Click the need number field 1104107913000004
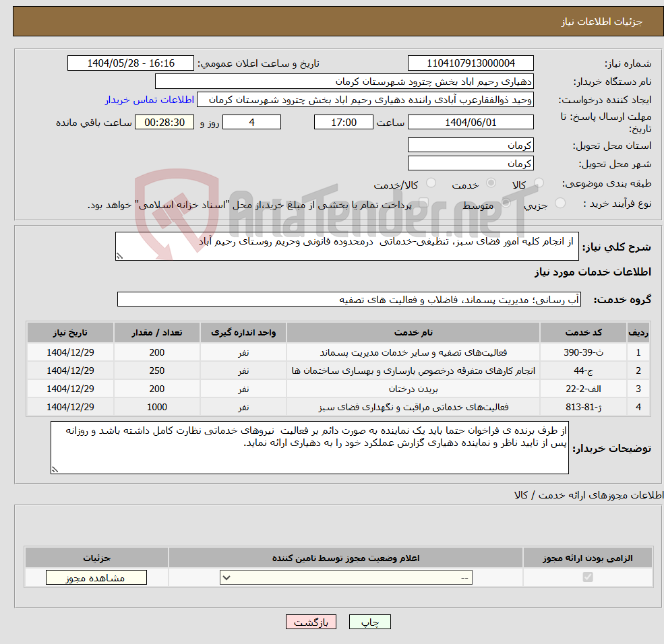Screen dimensions: 664x644 coord(471,63)
